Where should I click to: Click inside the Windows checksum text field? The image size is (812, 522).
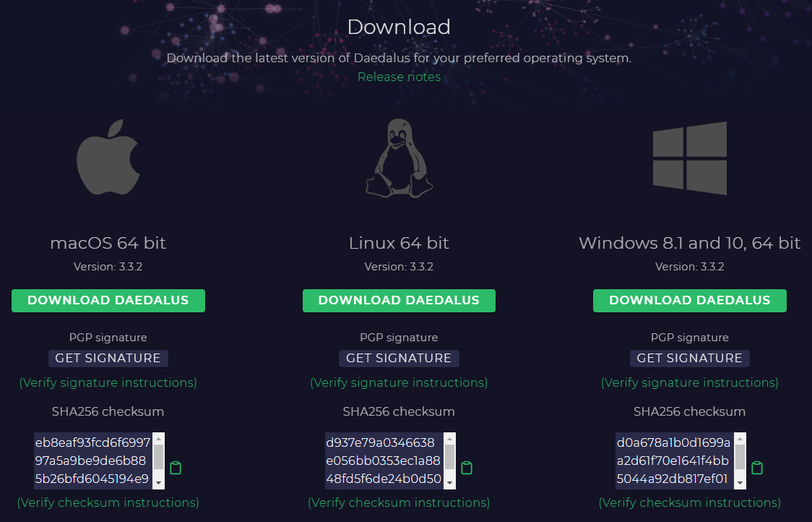tap(675, 461)
